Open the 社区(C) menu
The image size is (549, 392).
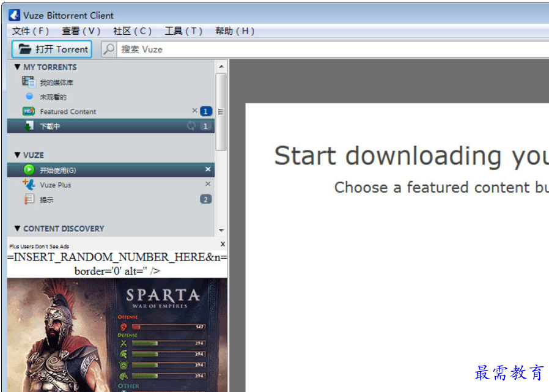[x=132, y=31]
